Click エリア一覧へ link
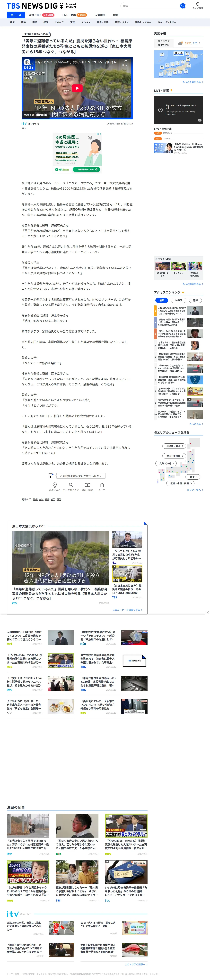The height and width of the screenshot is (980, 210). (x=195, y=490)
